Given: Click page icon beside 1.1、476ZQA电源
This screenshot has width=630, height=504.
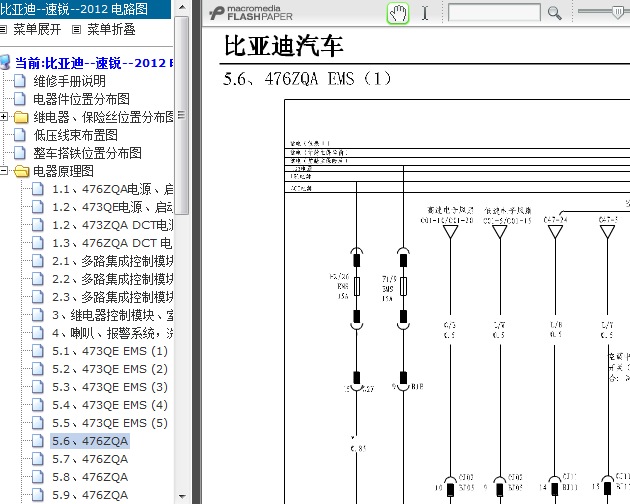Looking at the screenshot, I should click(38, 189).
